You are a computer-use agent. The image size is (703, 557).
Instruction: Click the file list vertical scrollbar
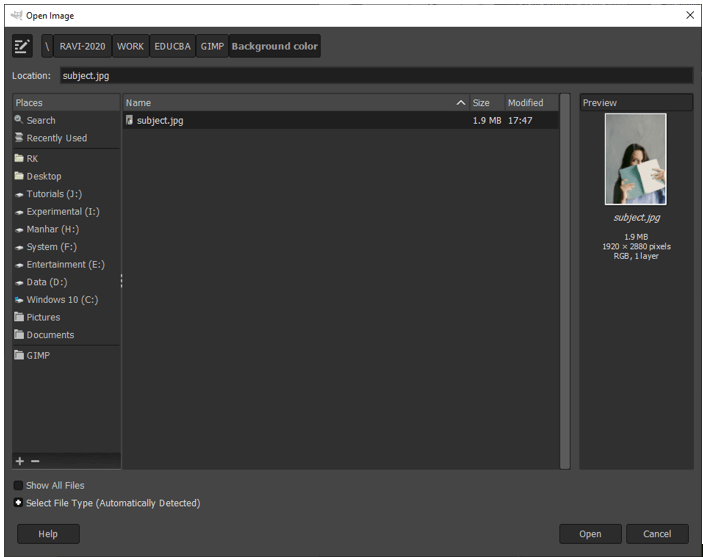point(565,282)
